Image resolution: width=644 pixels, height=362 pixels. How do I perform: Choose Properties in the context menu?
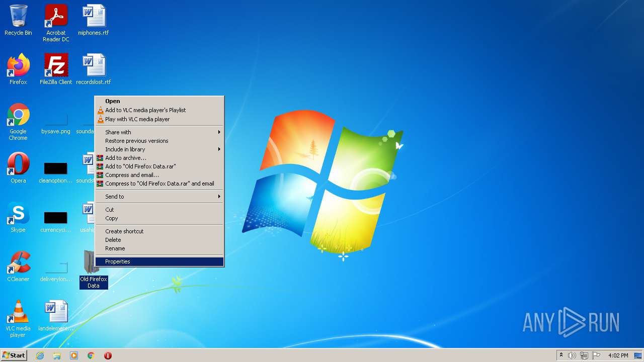point(159,261)
